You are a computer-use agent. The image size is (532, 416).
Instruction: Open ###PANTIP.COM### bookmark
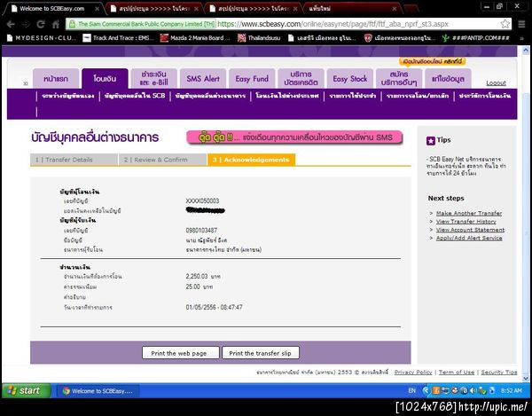(x=475, y=38)
